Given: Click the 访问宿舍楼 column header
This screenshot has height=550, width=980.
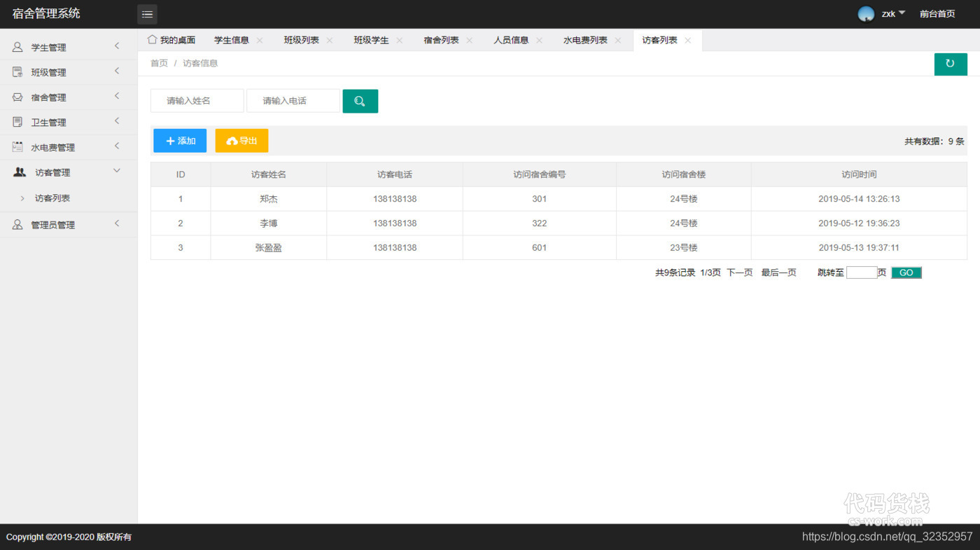Looking at the screenshot, I should (684, 174).
